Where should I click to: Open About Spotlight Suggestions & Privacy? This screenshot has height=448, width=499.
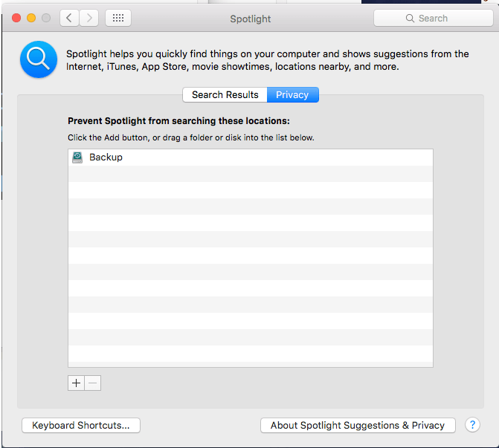coord(358,426)
